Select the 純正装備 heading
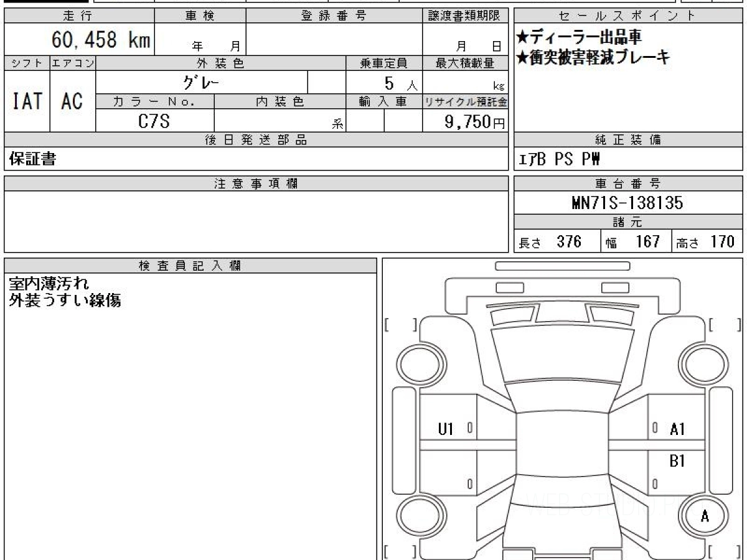The image size is (747, 560). [628, 140]
